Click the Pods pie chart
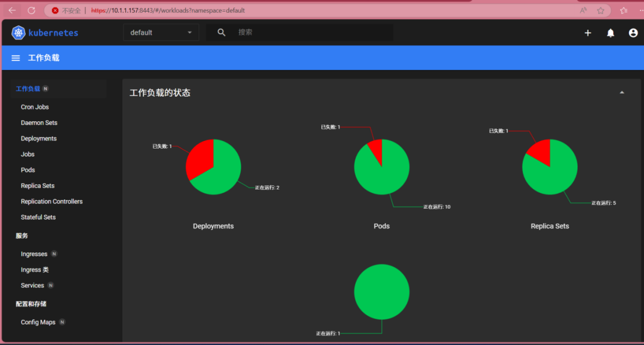The image size is (644, 345). pyautogui.click(x=381, y=167)
